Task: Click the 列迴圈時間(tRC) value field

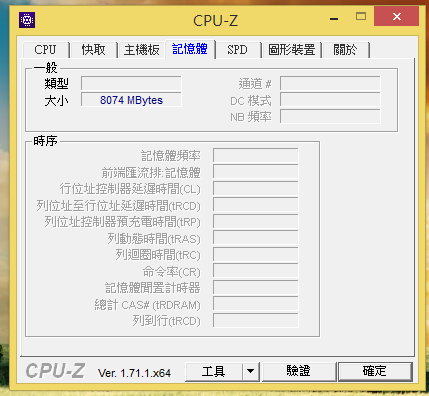Action: 256,255
